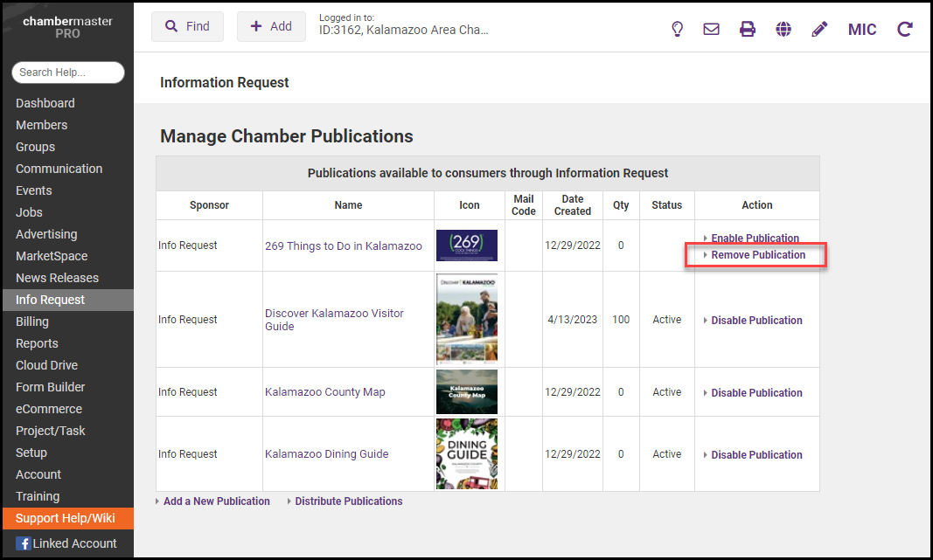
Task: Click the lightbulb icon in top toolbar
Action: coord(677,29)
